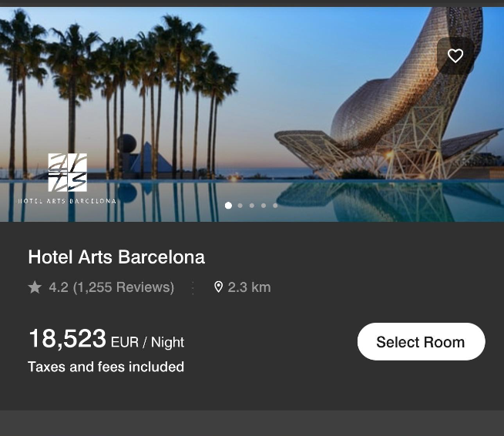This screenshot has width=504, height=436.
Task: Open the 1,255 Reviews link
Action: [x=123, y=287]
